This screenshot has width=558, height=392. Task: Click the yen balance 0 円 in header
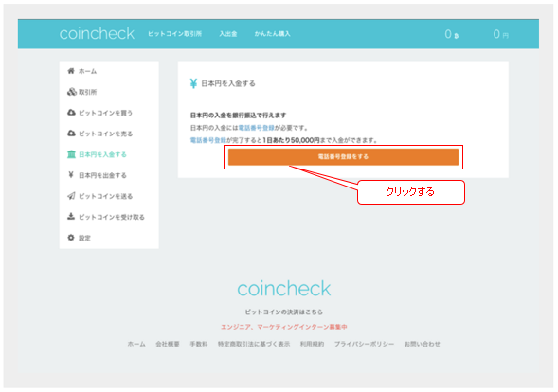(501, 34)
